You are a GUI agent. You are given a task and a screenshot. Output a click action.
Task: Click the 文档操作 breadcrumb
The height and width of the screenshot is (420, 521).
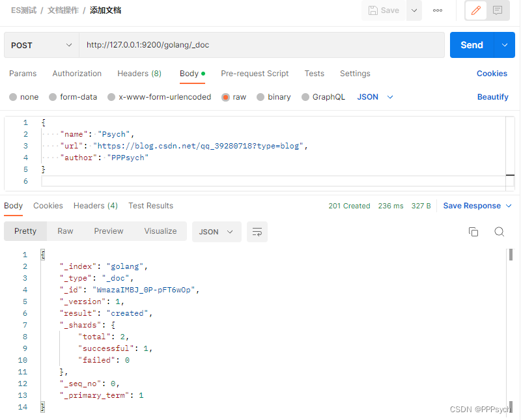pyautogui.click(x=63, y=10)
